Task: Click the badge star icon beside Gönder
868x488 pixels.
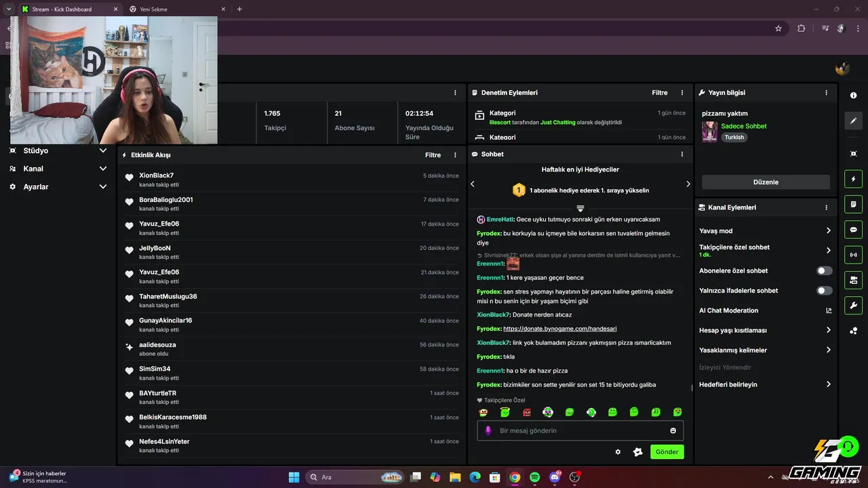Action: point(637,452)
